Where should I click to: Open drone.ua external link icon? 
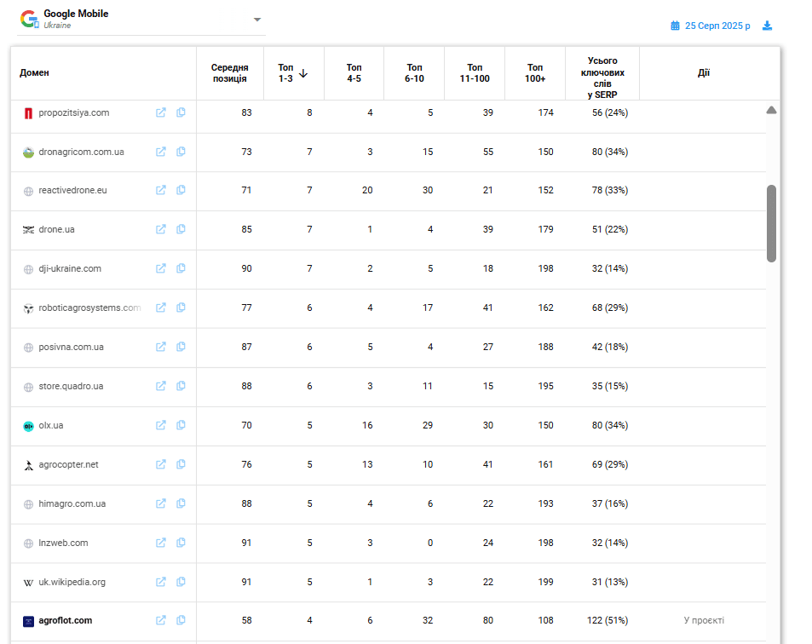pos(161,229)
